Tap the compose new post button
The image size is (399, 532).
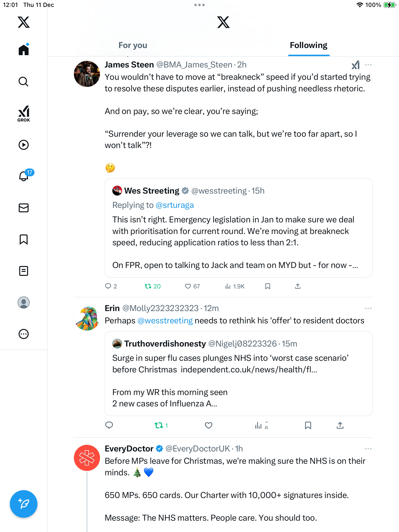pyautogui.click(x=24, y=504)
